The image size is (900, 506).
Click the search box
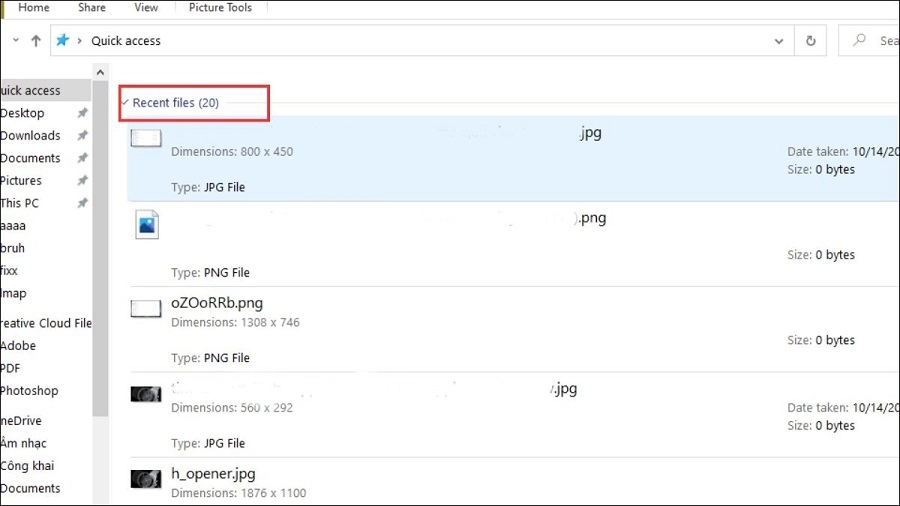coord(869,41)
